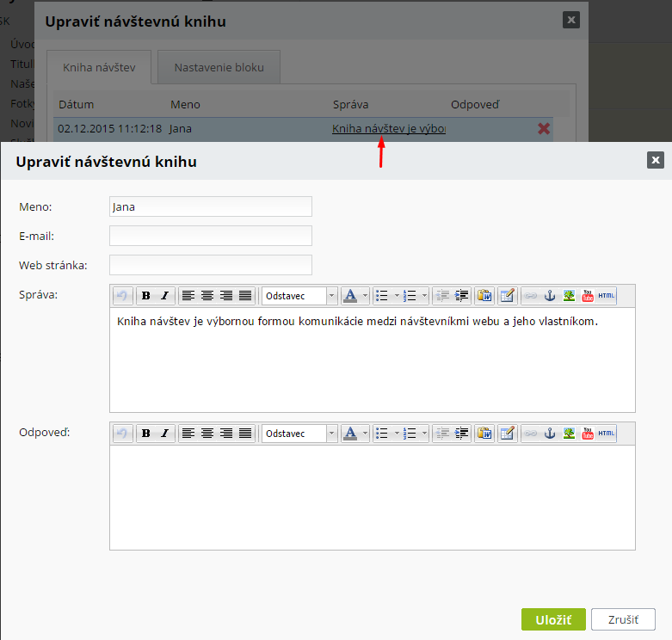The image size is (672, 640).
Task: Align text right in the Správa editor
Action: (x=225, y=296)
